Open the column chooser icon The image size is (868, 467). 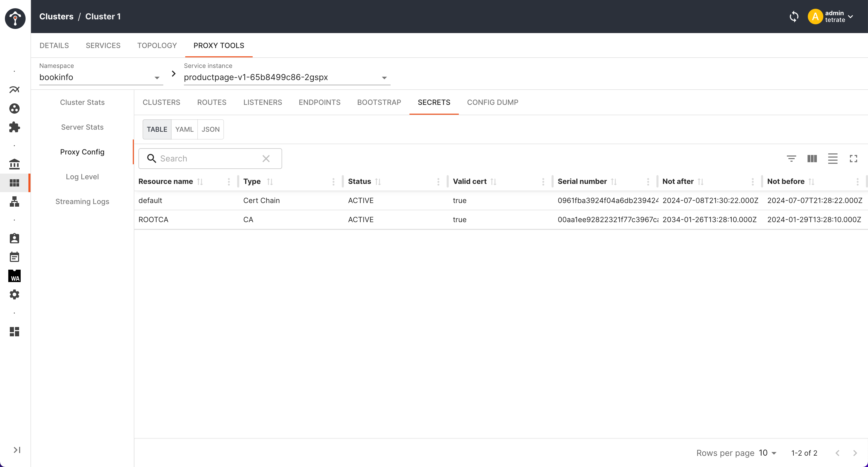point(812,159)
